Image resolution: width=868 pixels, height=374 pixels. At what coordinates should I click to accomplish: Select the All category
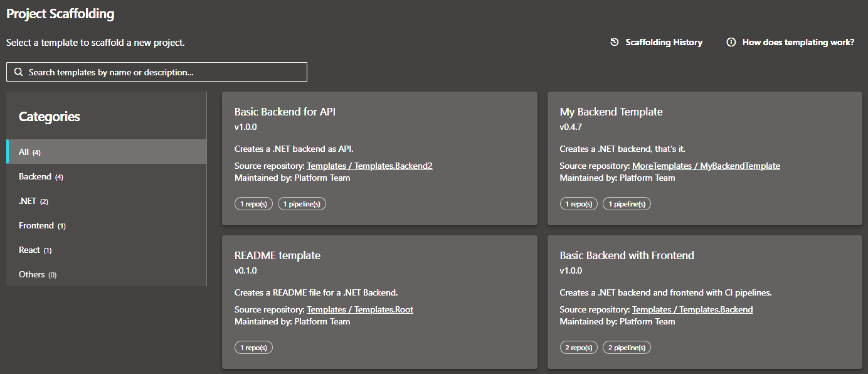click(107, 152)
